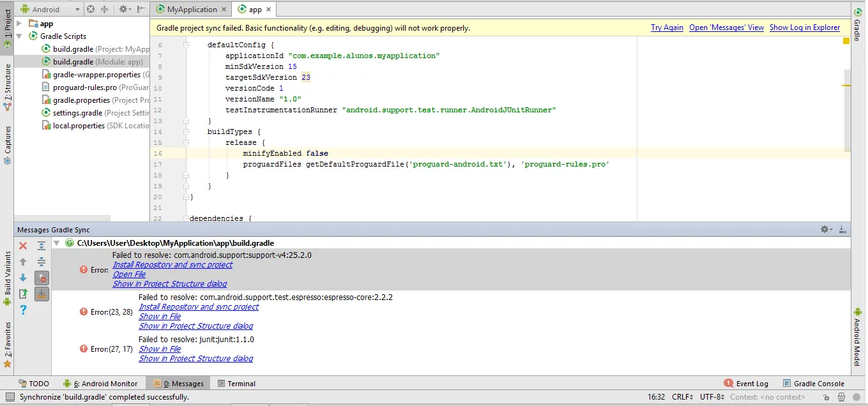
Task: Switch to the MyApplication editor tab
Action: 191,10
